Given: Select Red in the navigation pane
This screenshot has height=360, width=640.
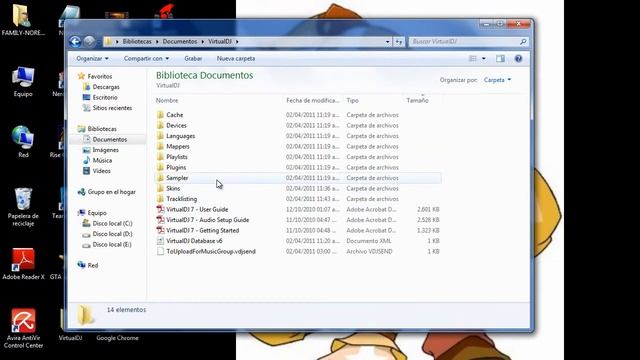Looking at the screenshot, I should [93, 265].
